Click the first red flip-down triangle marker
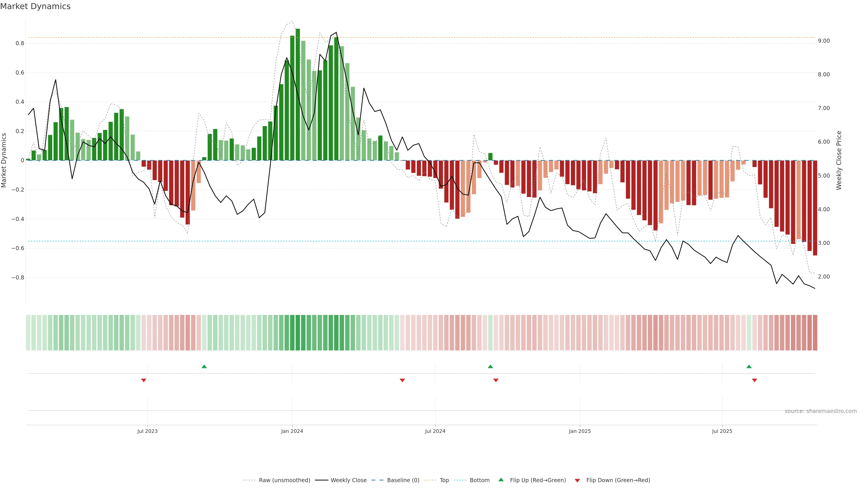This screenshot has width=868, height=488. click(x=144, y=380)
